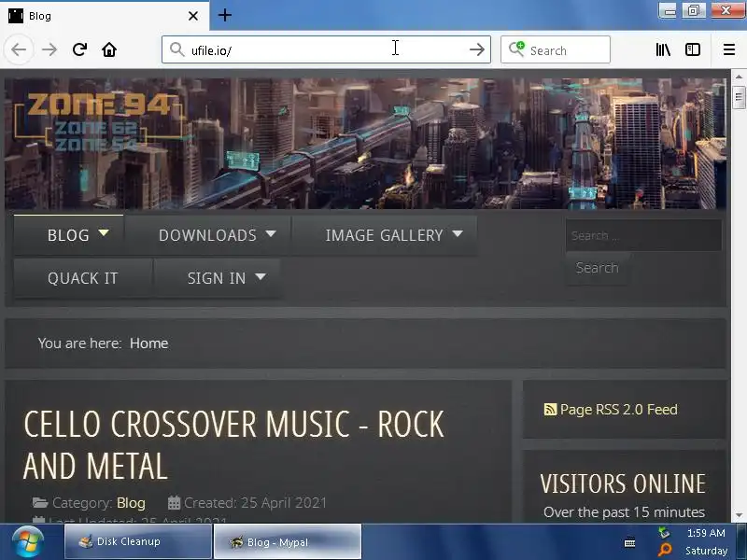Click the 1:59 AM taskbar clock
Viewport: 747px width, 560px height.
click(x=706, y=533)
